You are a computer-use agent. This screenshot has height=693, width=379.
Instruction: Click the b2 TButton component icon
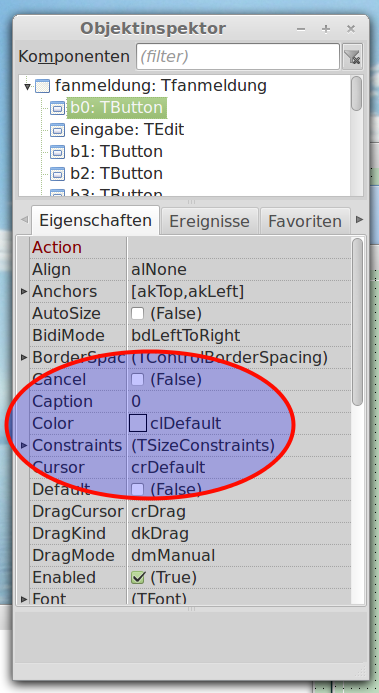click(57, 174)
